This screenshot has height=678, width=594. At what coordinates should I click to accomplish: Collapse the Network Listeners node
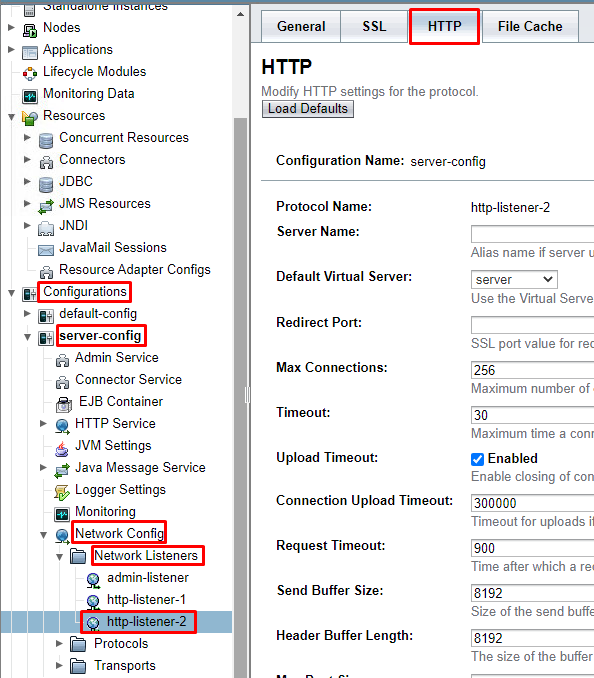(60, 556)
